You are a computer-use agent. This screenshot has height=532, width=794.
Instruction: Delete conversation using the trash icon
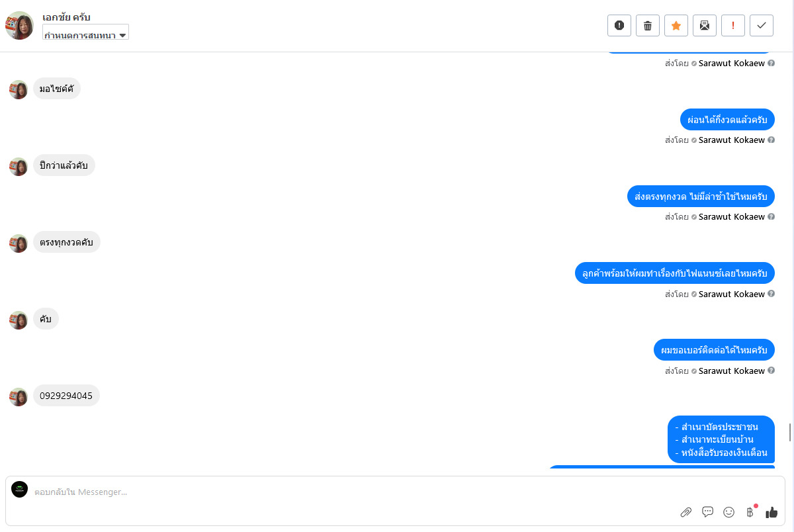coord(648,26)
